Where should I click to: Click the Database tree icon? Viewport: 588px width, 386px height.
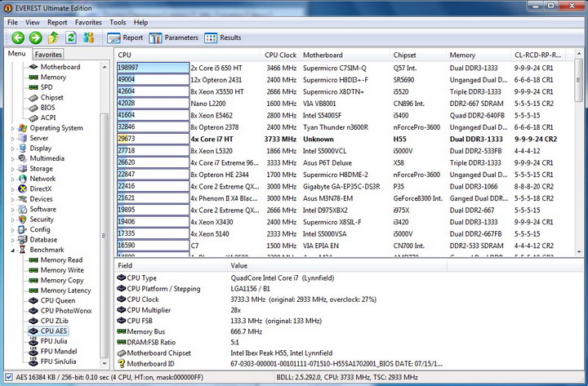point(23,239)
